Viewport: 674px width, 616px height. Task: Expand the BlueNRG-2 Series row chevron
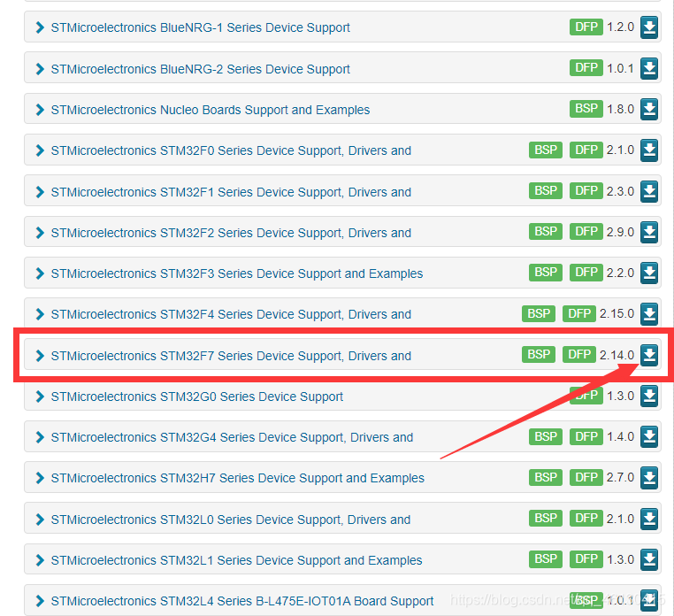coord(40,69)
